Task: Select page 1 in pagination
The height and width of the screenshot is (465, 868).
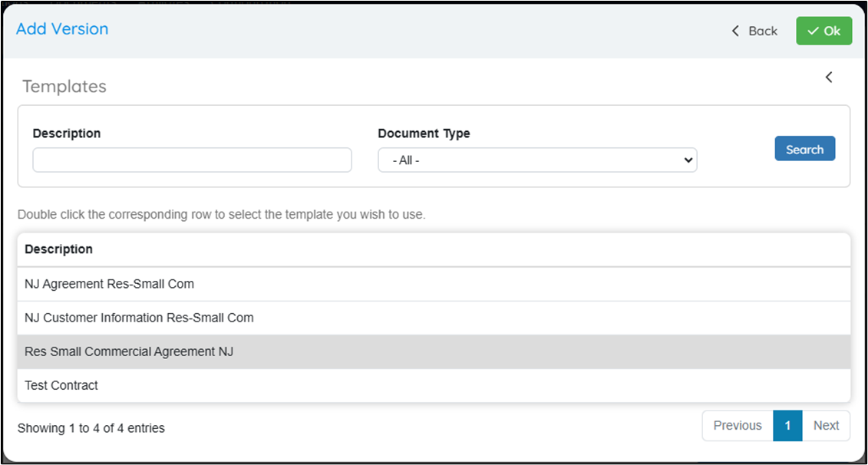Action: 787,426
